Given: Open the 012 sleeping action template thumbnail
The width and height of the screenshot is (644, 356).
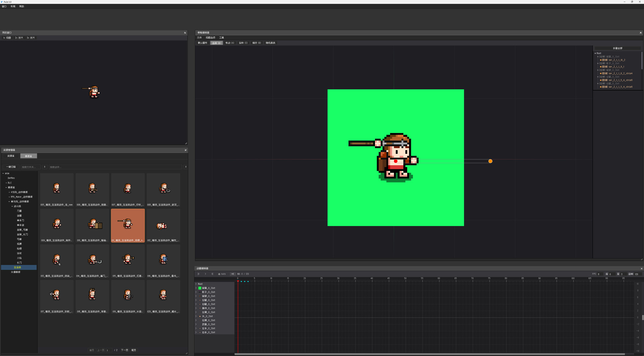Looking at the screenshot, I should point(163,226).
